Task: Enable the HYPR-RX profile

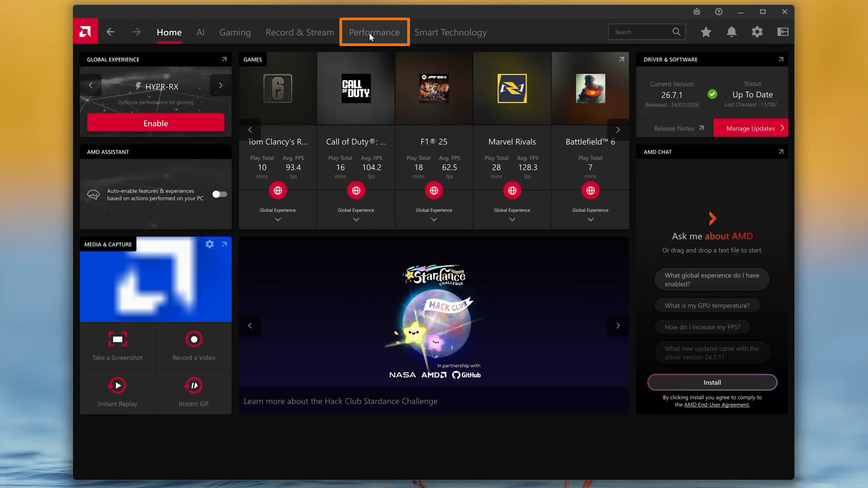Action: pos(156,123)
